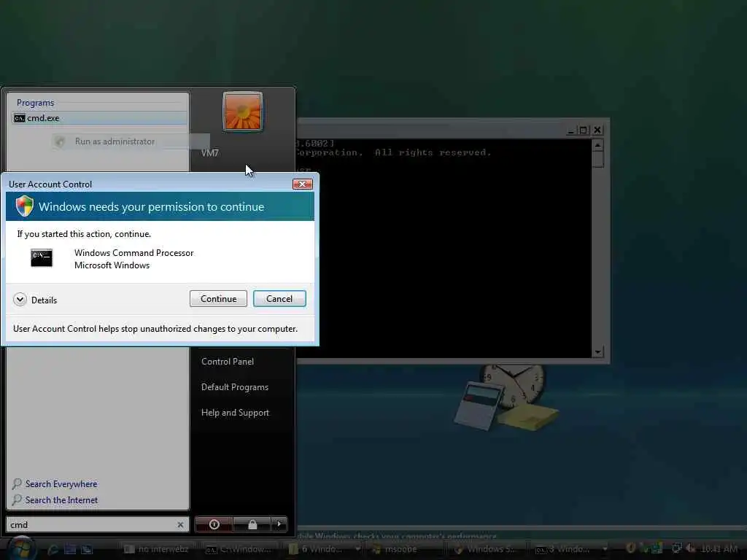Click the Run as administrator shield icon
Image resolution: width=747 pixels, height=560 pixels.
click(60, 141)
